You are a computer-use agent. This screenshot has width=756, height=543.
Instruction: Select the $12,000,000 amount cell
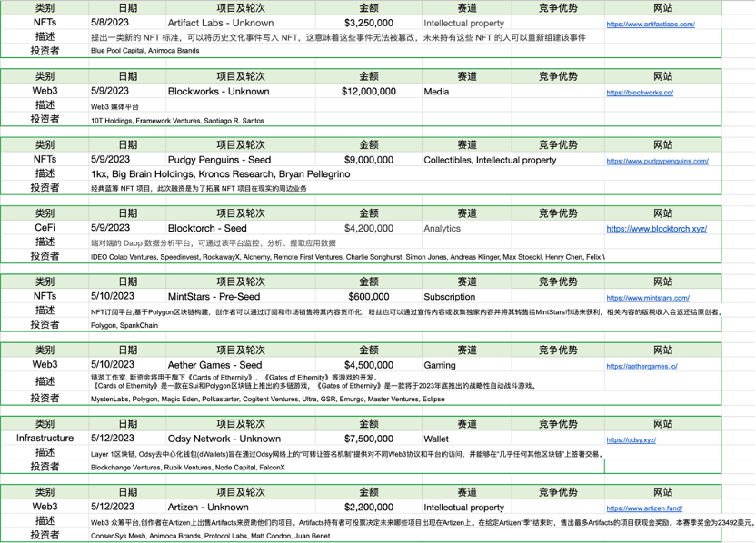(369, 91)
